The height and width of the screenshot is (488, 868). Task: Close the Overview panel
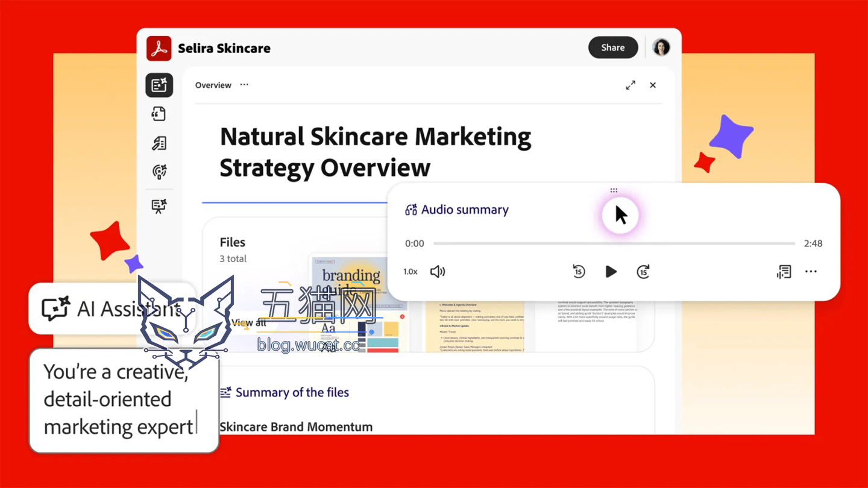point(653,85)
